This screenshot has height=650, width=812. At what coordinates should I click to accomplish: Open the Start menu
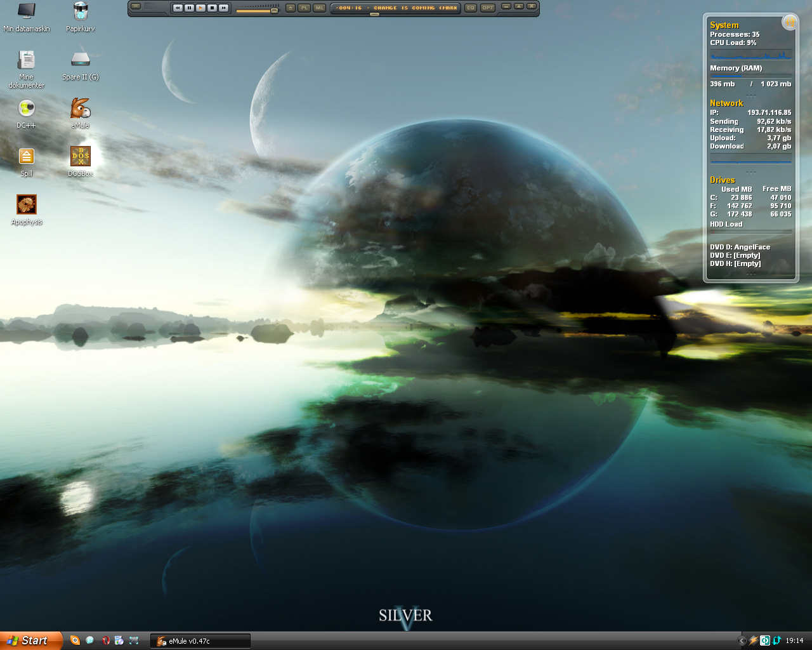click(31, 640)
